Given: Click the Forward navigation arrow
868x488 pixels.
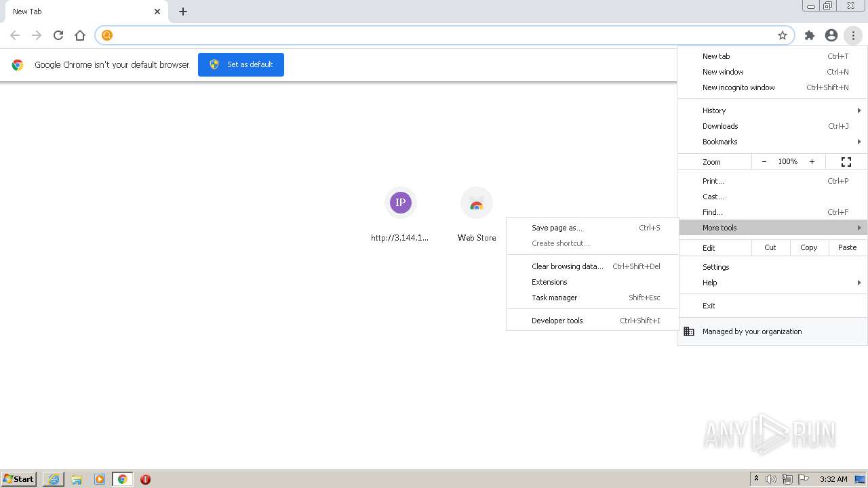Looking at the screenshot, I should tap(37, 35).
